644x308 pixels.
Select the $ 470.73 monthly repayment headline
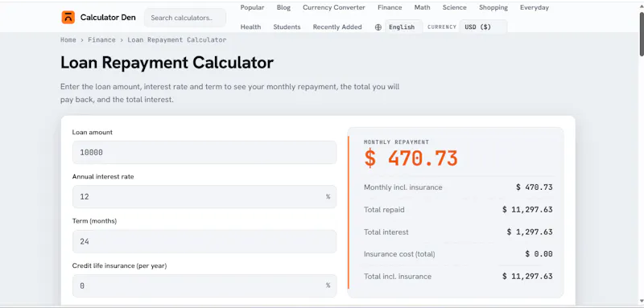tap(411, 158)
